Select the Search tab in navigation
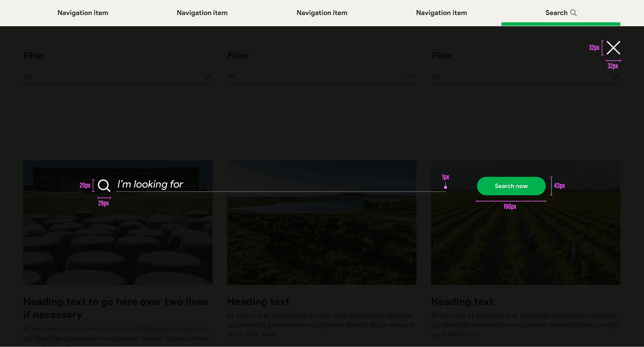The image size is (644, 347). click(556, 13)
